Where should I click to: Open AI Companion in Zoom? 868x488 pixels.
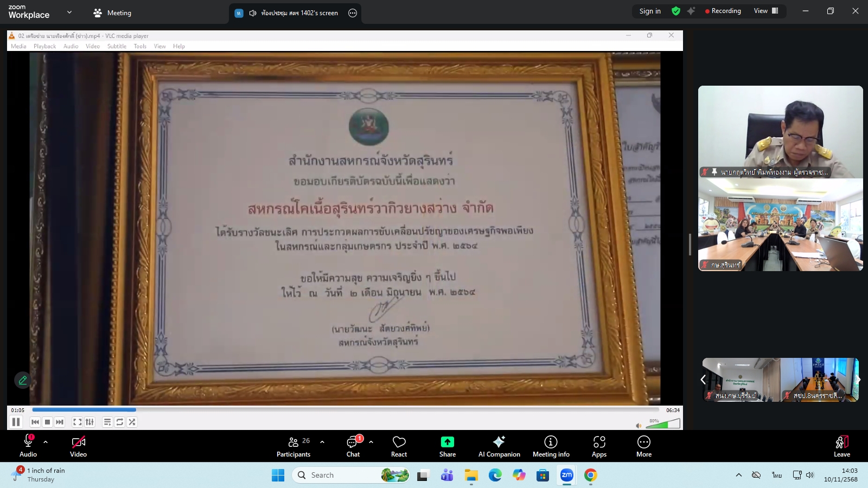coord(499,446)
